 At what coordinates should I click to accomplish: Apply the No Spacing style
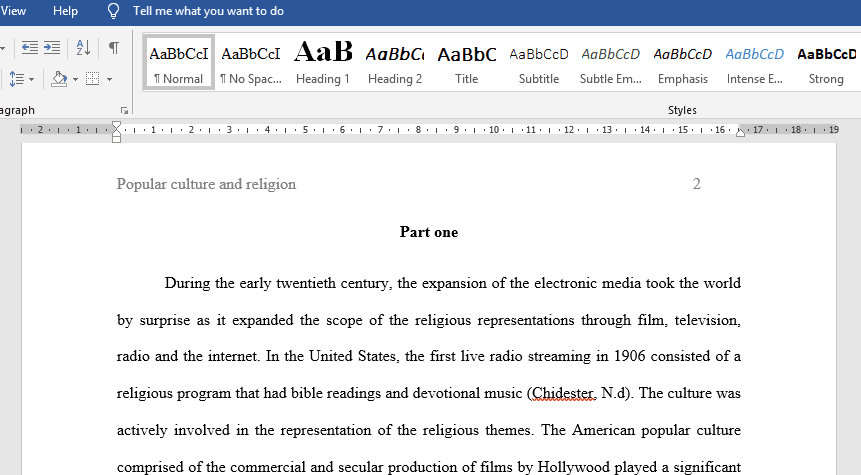click(251, 63)
